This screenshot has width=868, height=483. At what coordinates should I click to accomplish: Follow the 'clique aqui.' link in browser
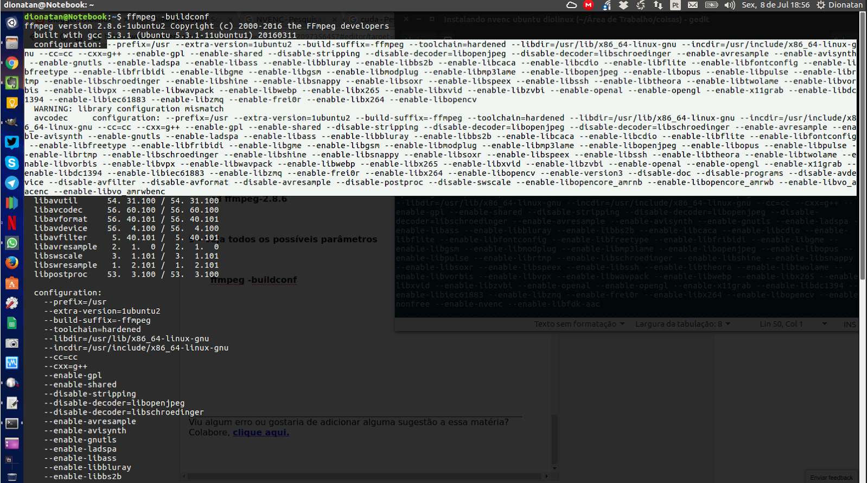click(x=261, y=433)
